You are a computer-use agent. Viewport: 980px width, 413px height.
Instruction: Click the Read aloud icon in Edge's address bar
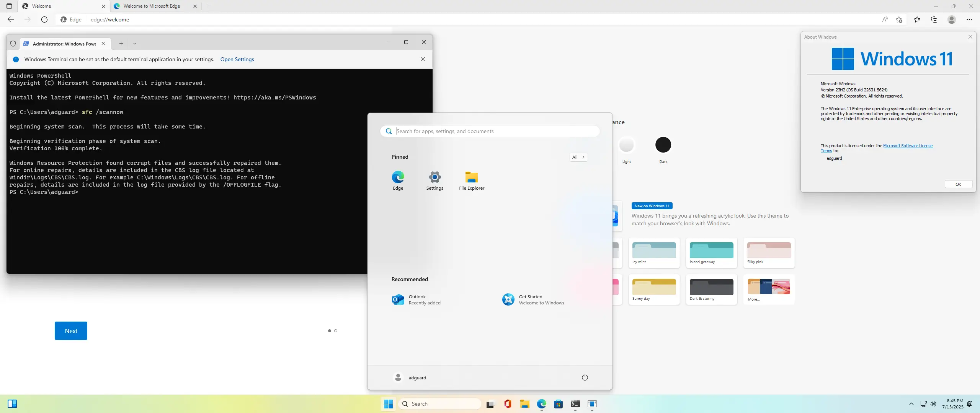[x=885, y=20]
